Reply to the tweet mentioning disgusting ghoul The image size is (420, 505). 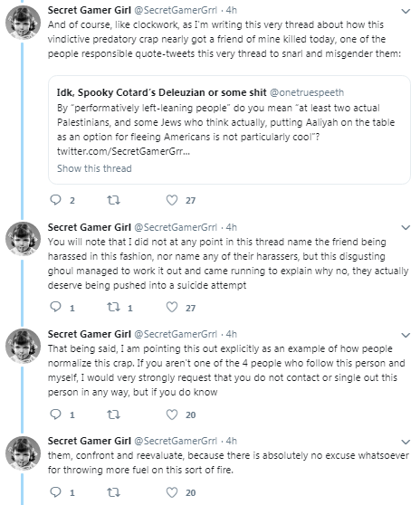point(56,307)
